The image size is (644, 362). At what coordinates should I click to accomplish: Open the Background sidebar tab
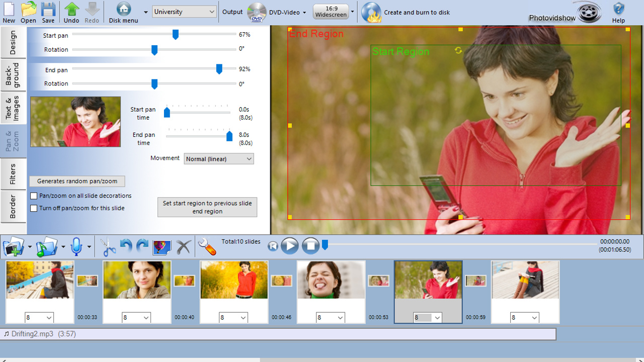tap(13, 75)
